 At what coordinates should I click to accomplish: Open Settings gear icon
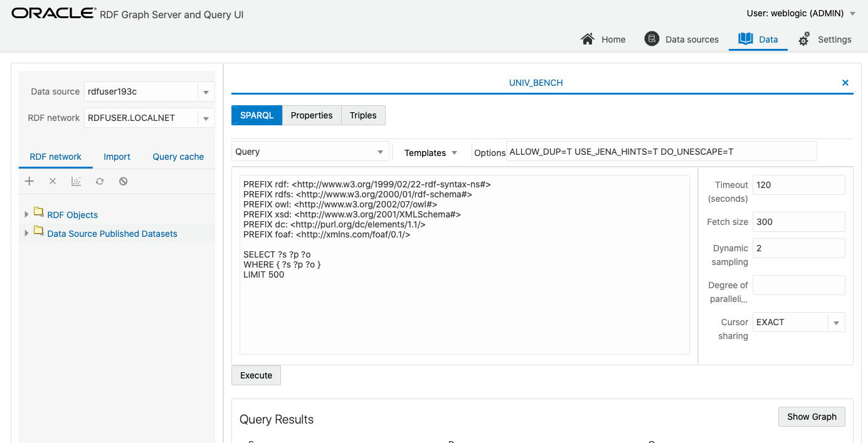804,39
